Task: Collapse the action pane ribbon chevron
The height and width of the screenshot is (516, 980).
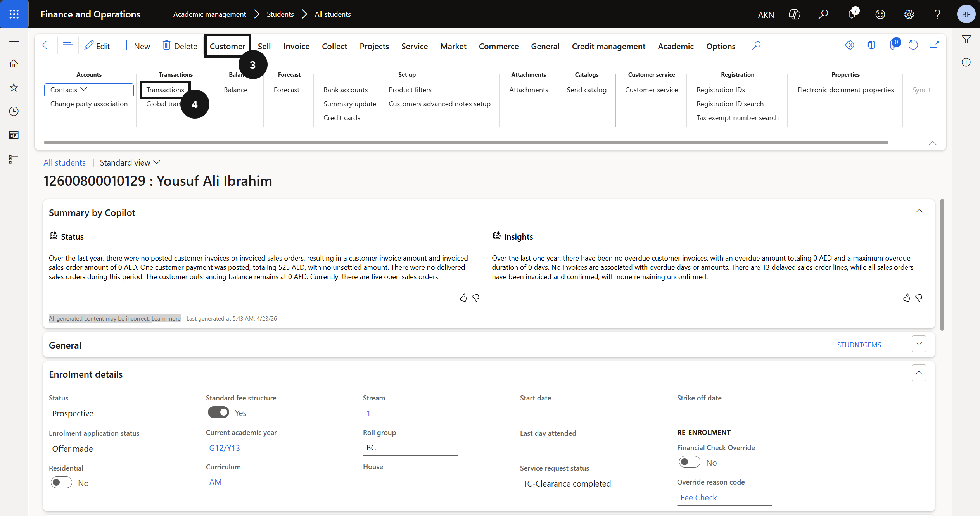Action: point(932,143)
